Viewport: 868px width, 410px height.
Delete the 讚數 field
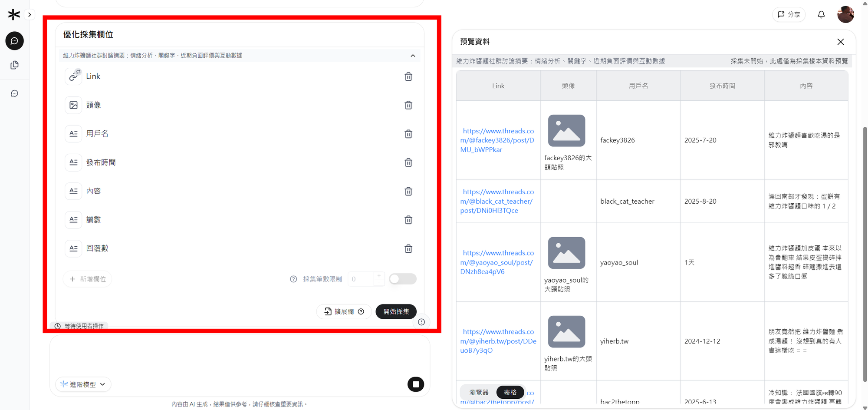pyautogui.click(x=408, y=220)
